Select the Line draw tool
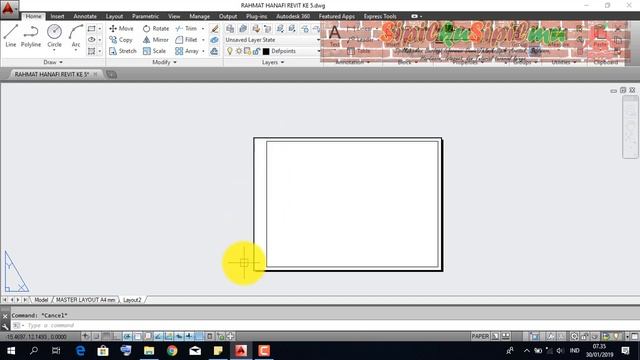 point(11,36)
